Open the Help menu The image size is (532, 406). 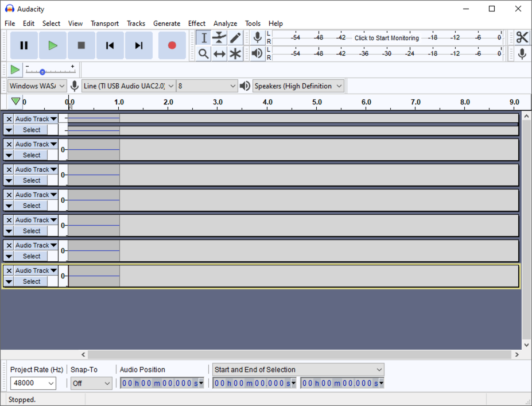coord(275,24)
